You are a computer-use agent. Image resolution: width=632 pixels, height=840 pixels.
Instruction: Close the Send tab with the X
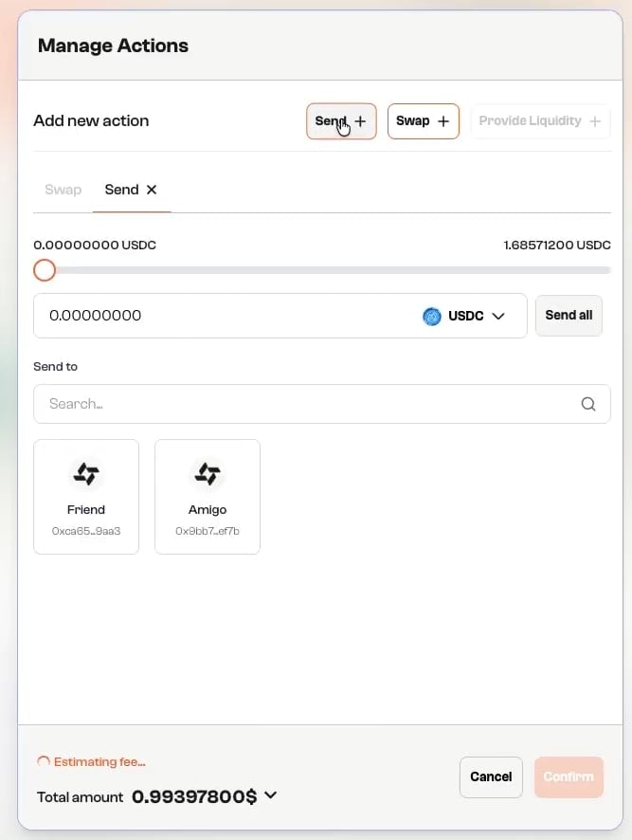click(152, 190)
